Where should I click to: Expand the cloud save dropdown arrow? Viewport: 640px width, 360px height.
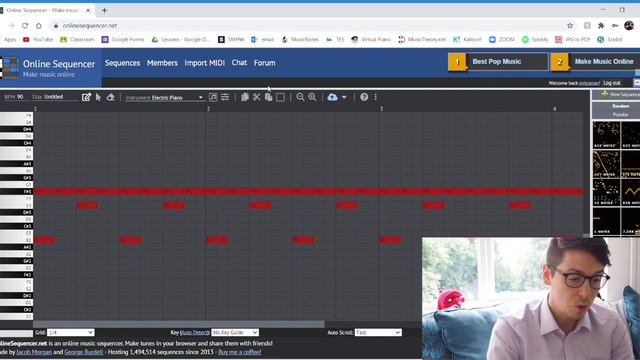[x=344, y=97]
